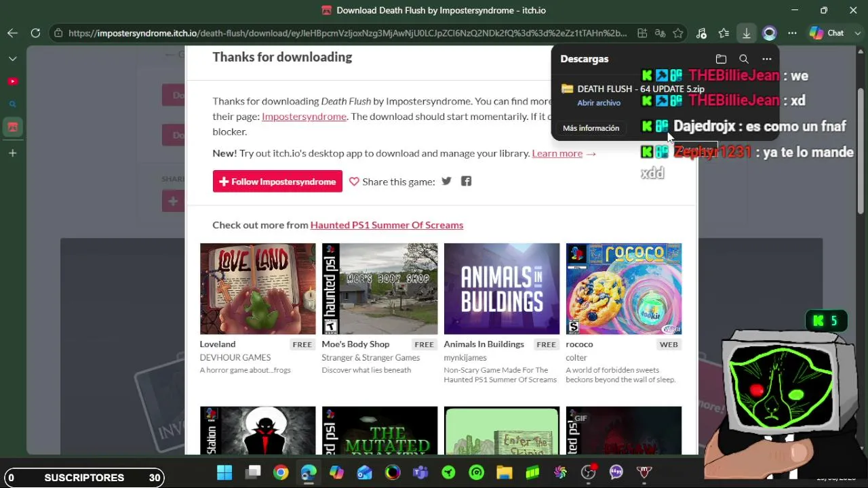Select the itch.io vertical tab
This screenshot has height=488, width=868.
pos(12,127)
